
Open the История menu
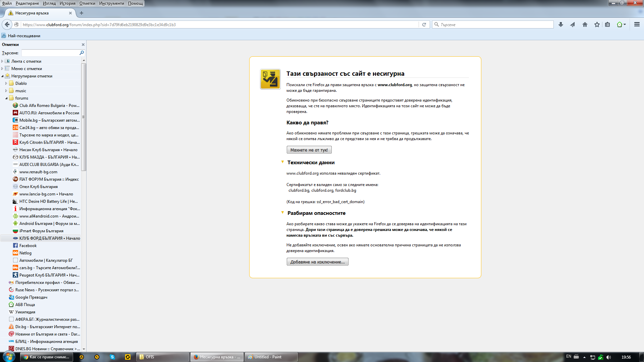tap(67, 3)
